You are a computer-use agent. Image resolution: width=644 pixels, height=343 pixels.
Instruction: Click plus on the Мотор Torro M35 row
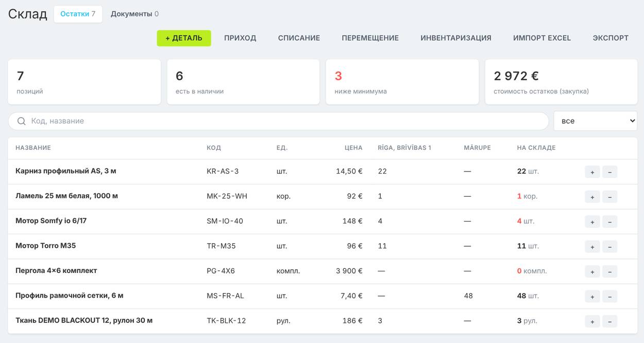592,247
